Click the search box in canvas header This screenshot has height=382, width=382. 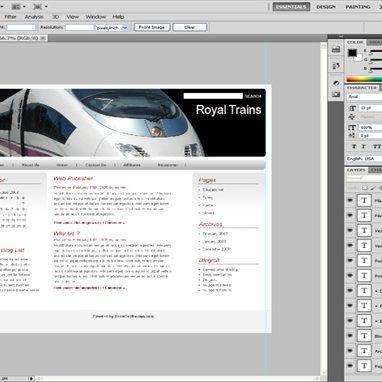tap(213, 96)
